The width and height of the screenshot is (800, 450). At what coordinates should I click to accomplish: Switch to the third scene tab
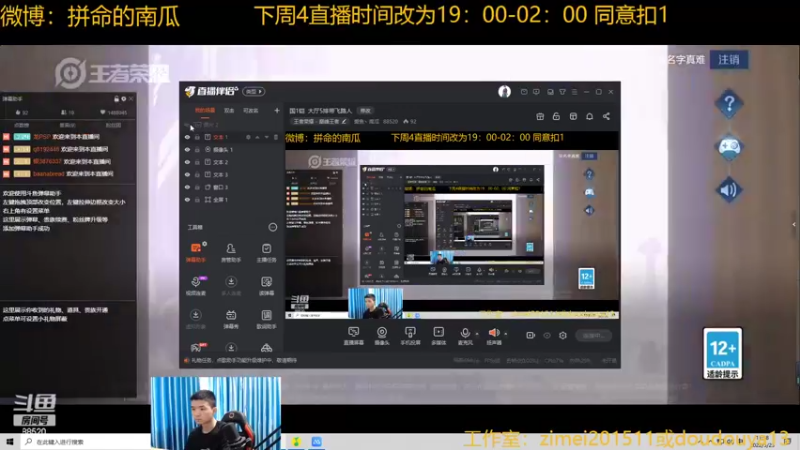pyautogui.click(x=251, y=110)
